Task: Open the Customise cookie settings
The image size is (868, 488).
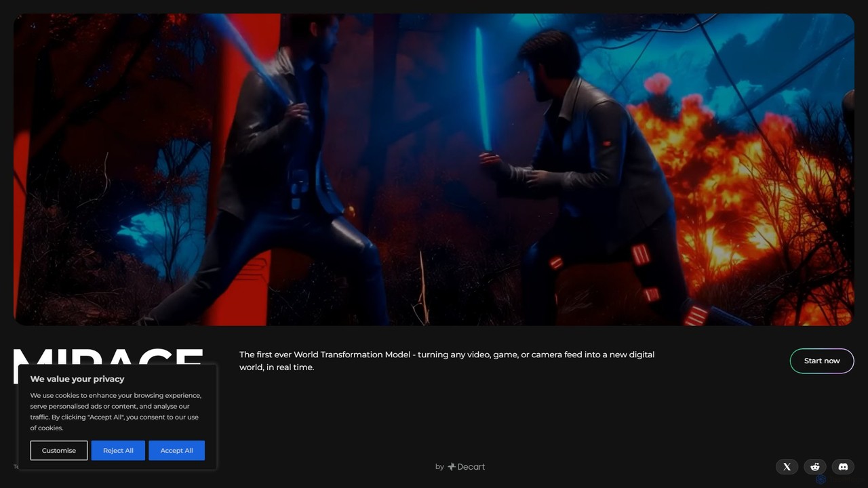Action: click(59, 451)
